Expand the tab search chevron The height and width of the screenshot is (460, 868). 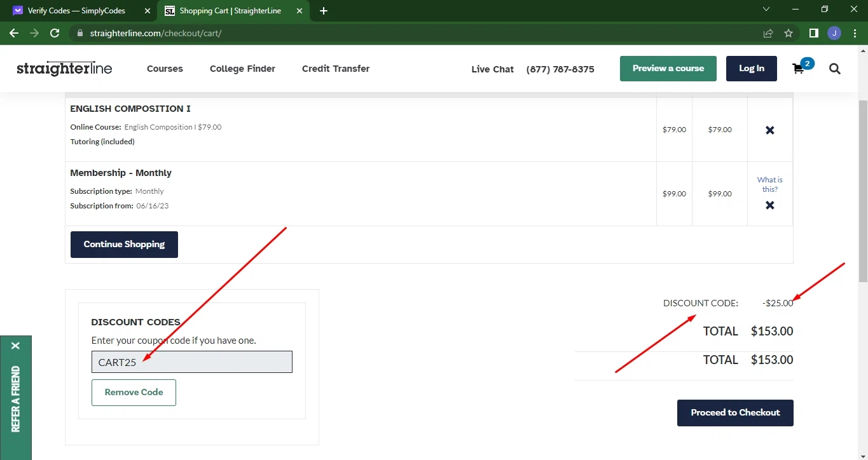[766, 10]
